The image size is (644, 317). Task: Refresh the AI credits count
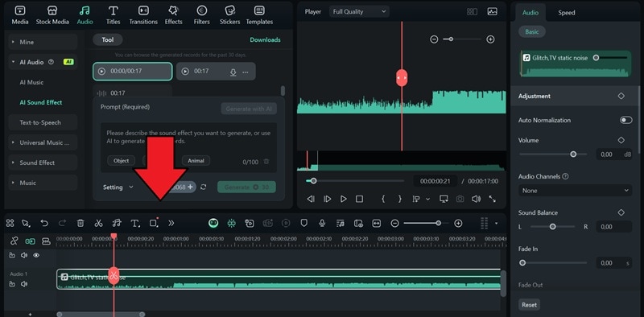click(x=204, y=187)
